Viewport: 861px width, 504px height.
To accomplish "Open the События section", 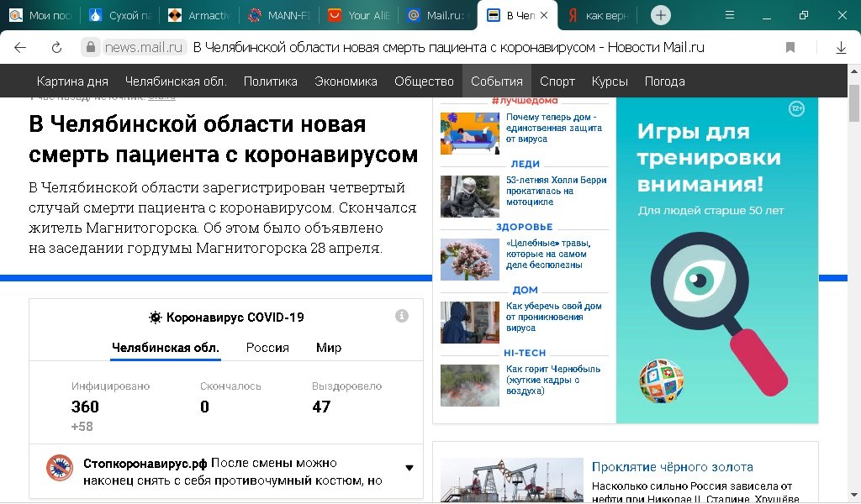I will [497, 81].
